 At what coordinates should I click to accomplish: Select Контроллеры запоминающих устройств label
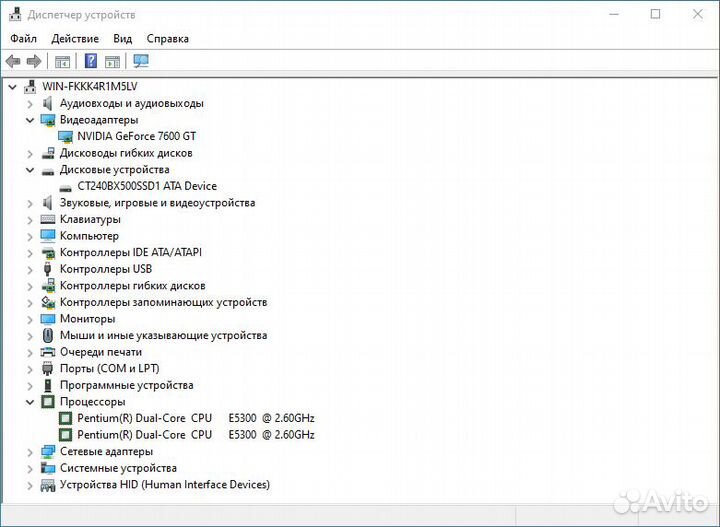pos(163,303)
